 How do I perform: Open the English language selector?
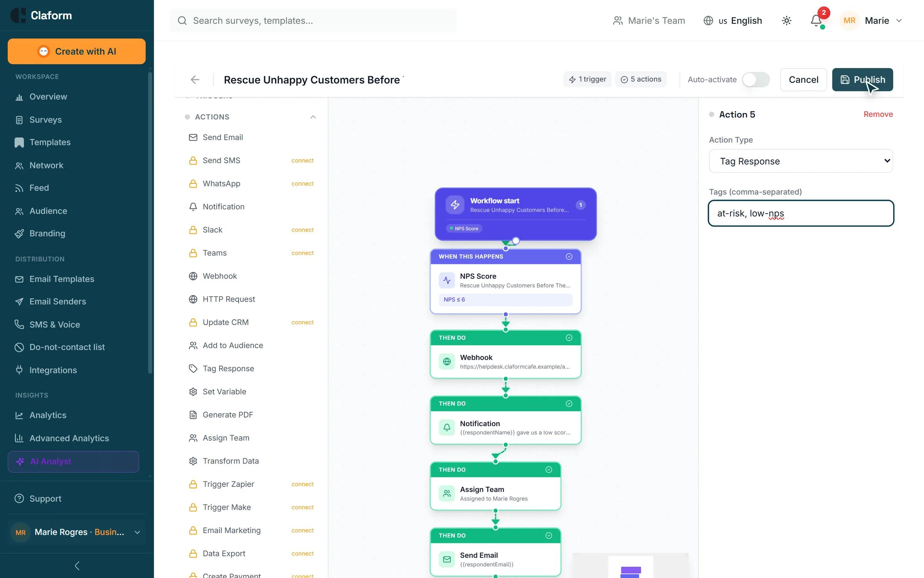coord(733,20)
